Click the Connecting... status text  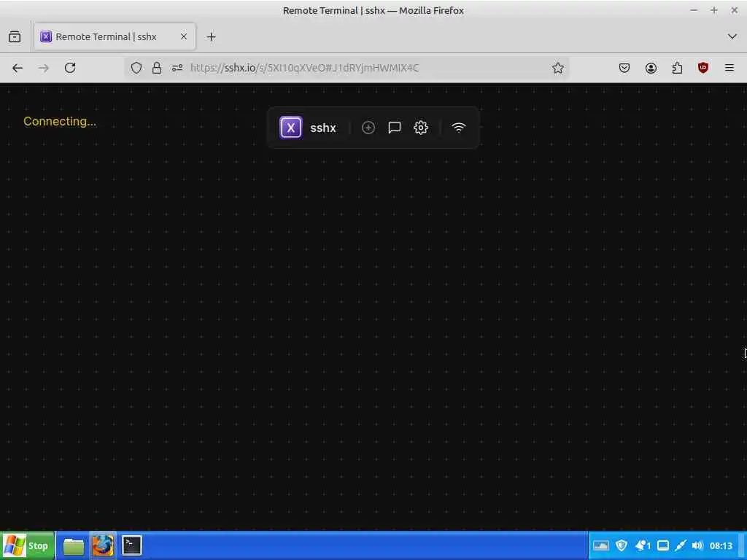[60, 122]
